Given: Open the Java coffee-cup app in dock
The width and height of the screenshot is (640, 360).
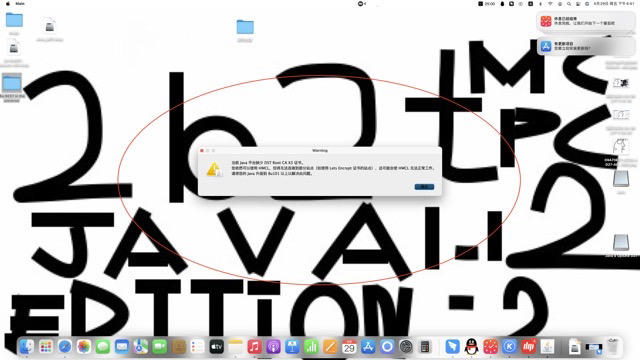Looking at the screenshot, I should click(x=547, y=347).
